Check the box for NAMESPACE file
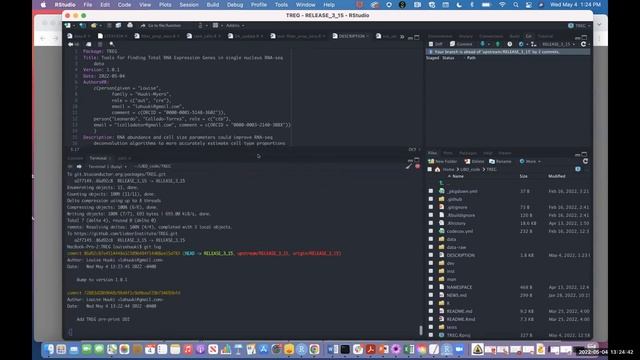This screenshot has height=360, width=640. [x=431, y=287]
